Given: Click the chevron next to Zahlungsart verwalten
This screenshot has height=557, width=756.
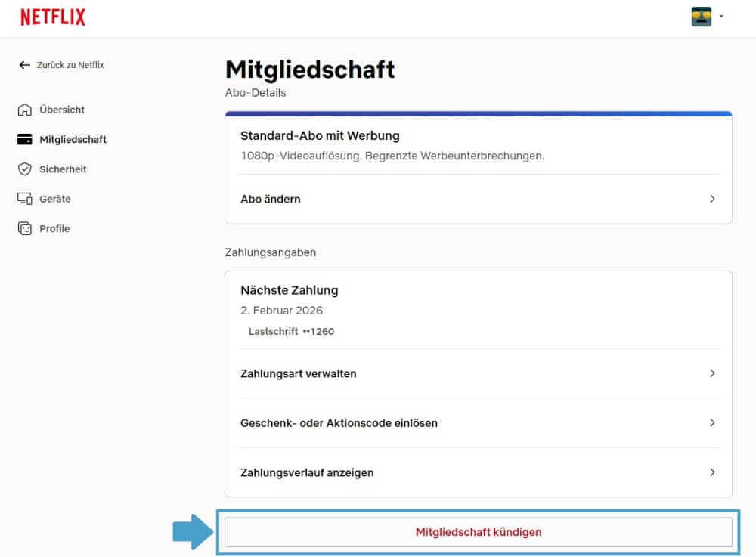Looking at the screenshot, I should click(711, 373).
